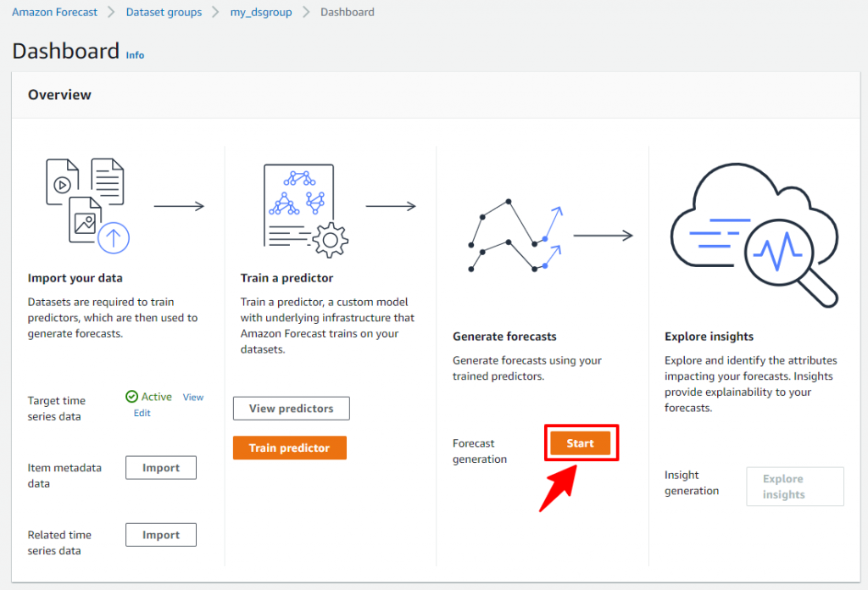Start forecast generation
Screen dimensions: 868x590
point(580,443)
